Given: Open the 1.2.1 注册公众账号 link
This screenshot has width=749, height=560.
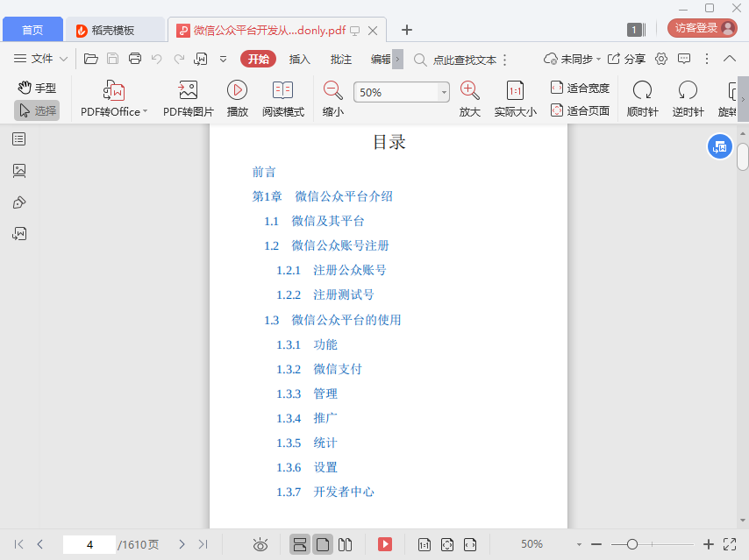Looking at the screenshot, I should point(331,270).
